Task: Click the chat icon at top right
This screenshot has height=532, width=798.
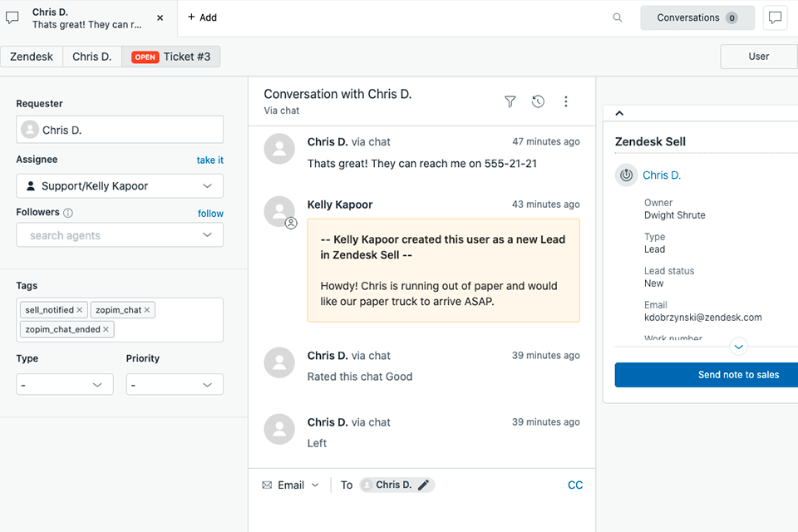Action: click(x=775, y=17)
